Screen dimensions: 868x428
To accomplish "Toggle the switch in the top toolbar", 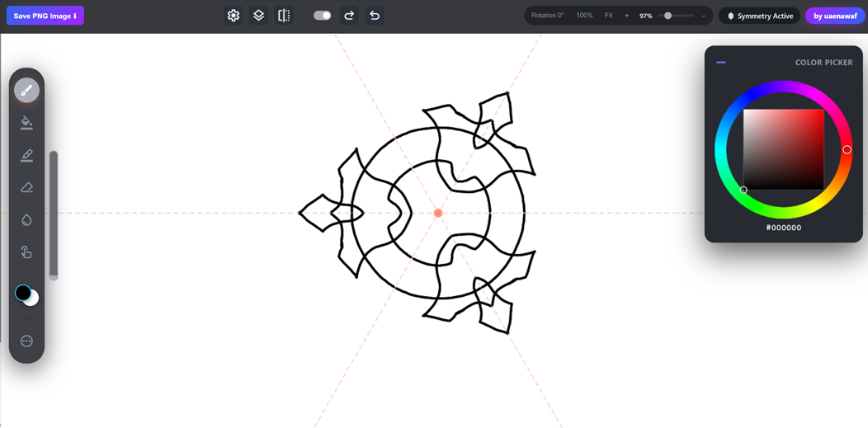I will pyautogui.click(x=322, y=16).
